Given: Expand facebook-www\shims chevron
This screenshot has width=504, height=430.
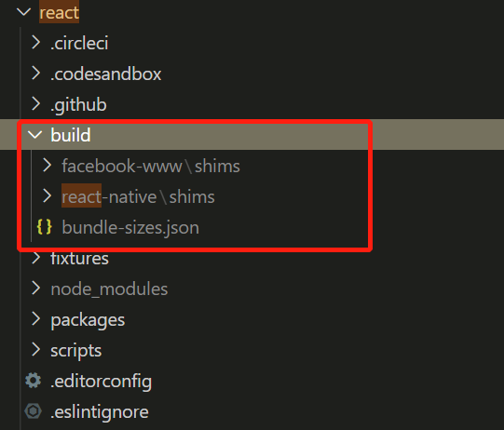Looking at the screenshot, I should (48, 166).
